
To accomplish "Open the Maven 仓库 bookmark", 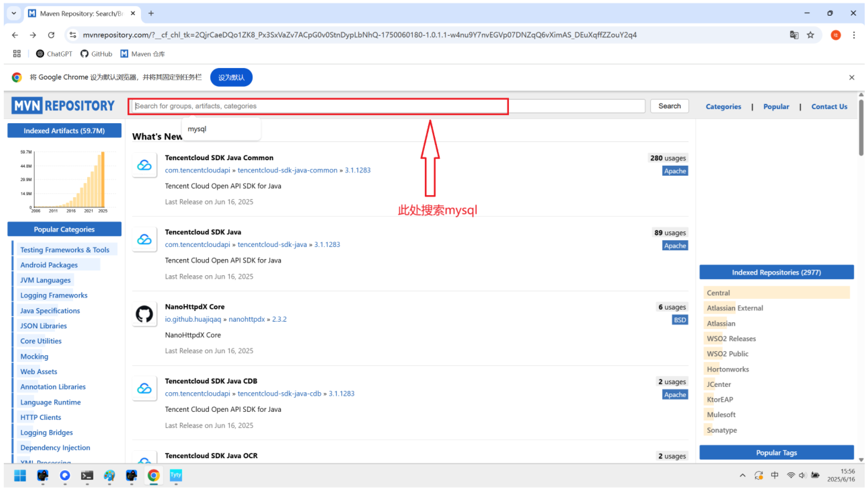I will tap(143, 54).
